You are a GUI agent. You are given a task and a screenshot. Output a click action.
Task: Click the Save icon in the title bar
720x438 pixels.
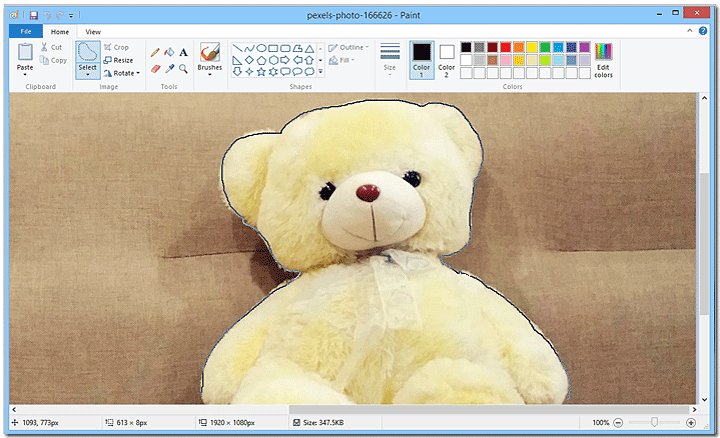tap(34, 15)
